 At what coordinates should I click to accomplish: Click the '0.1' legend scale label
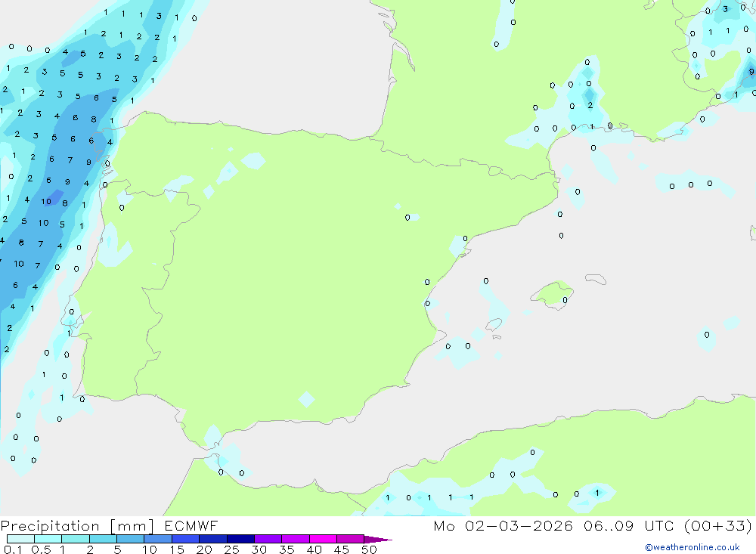pyautogui.click(x=13, y=549)
